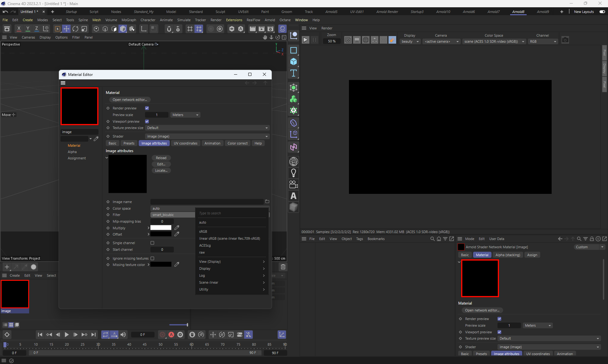The height and width of the screenshot is (364, 608).
Task: Open the Texture preview size dropdown
Action: click(x=207, y=128)
